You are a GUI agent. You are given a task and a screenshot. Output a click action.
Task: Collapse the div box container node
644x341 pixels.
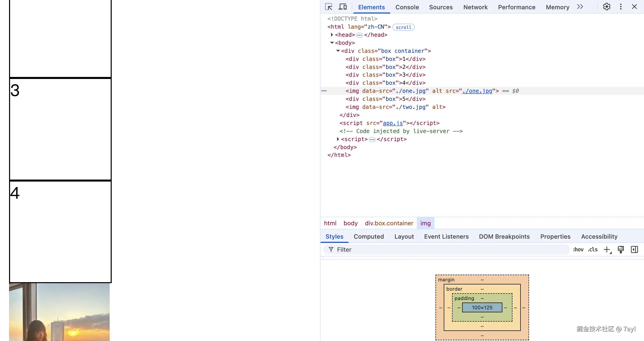pyautogui.click(x=338, y=51)
